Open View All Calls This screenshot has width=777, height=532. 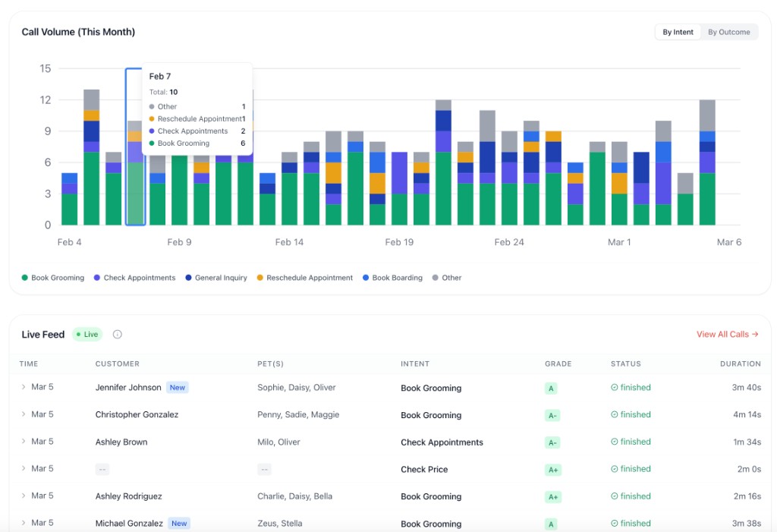pyautogui.click(x=726, y=334)
